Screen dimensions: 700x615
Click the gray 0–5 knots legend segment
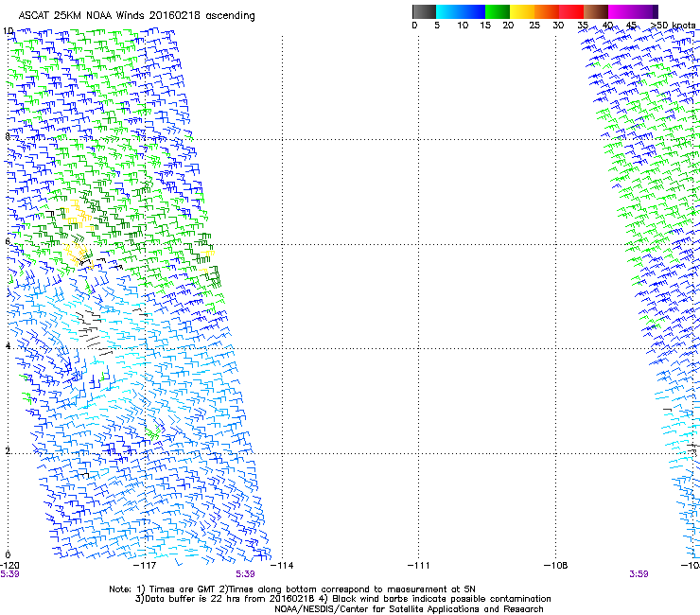pyautogui.click(x=424, y=11)
